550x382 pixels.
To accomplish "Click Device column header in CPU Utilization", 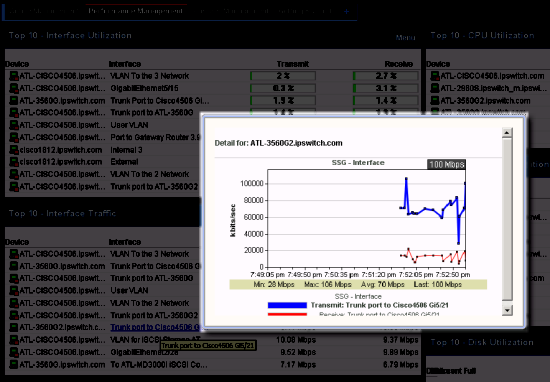I will tap(438, 64).
